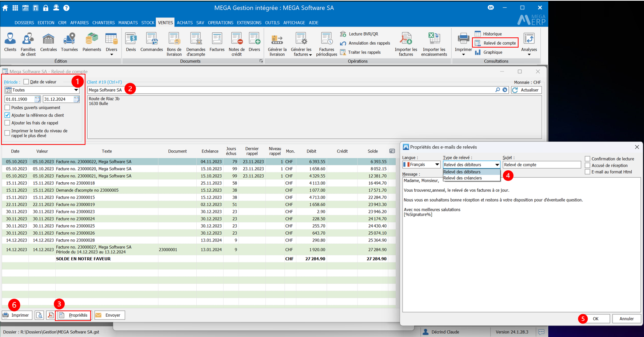
Task: Check Confirmation de lecture
Action: pyautogui.click(x=587, y=159)
